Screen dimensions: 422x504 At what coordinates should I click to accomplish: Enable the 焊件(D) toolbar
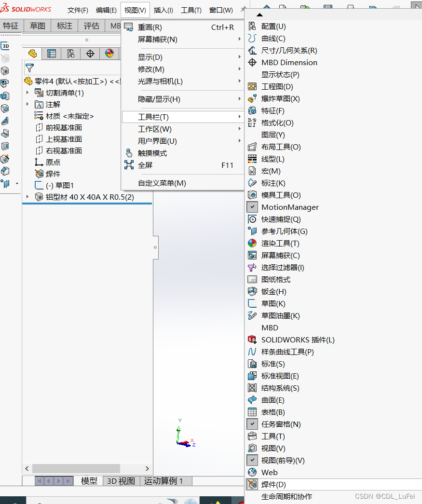(273, 484)
